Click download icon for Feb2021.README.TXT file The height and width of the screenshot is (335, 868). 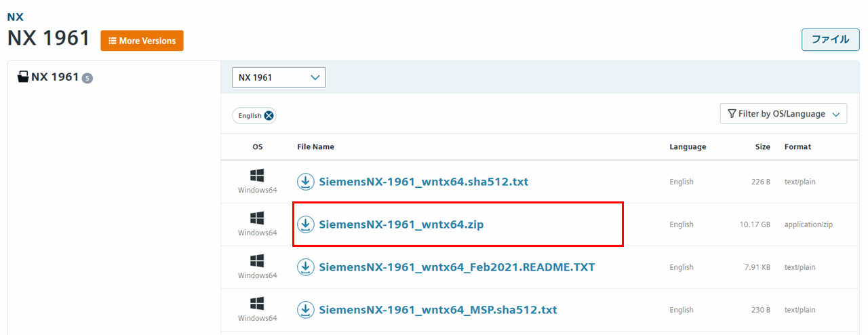[306, 267]
